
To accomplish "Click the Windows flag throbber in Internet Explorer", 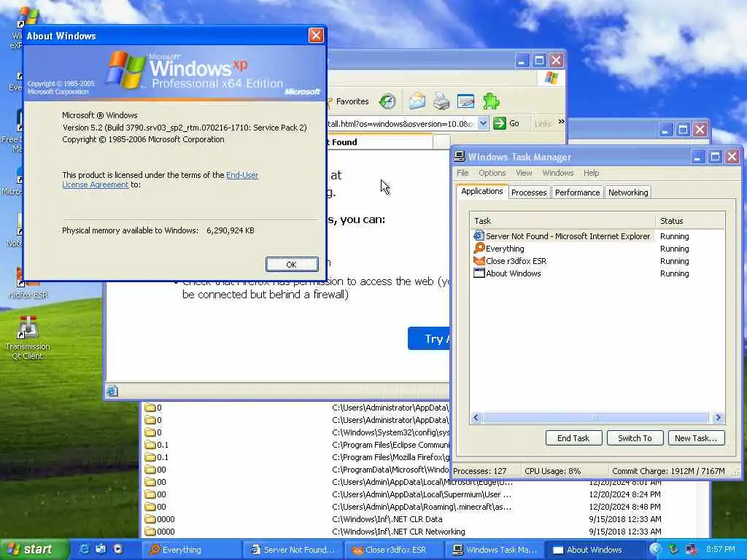I will click(551, 77).
